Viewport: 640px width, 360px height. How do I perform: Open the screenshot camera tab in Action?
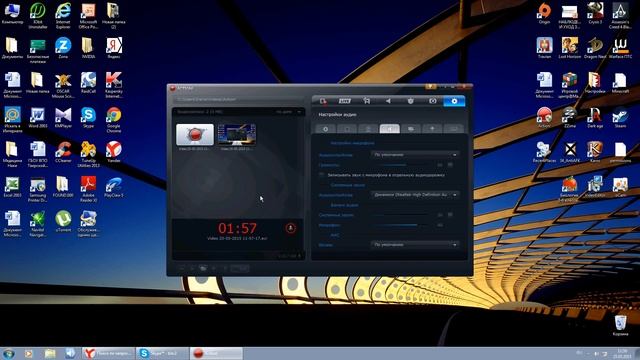433,101
